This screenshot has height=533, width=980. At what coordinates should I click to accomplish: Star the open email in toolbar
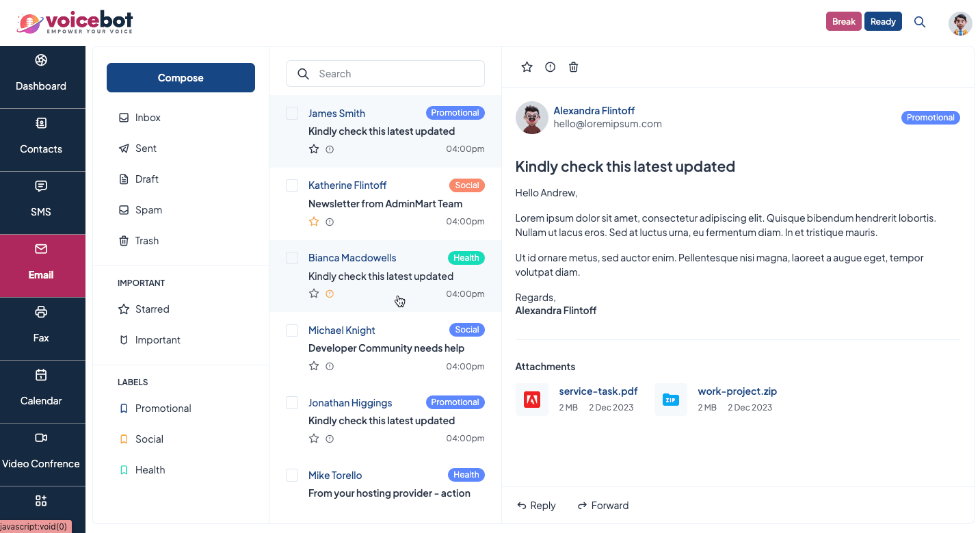click(x=527, y=67)
